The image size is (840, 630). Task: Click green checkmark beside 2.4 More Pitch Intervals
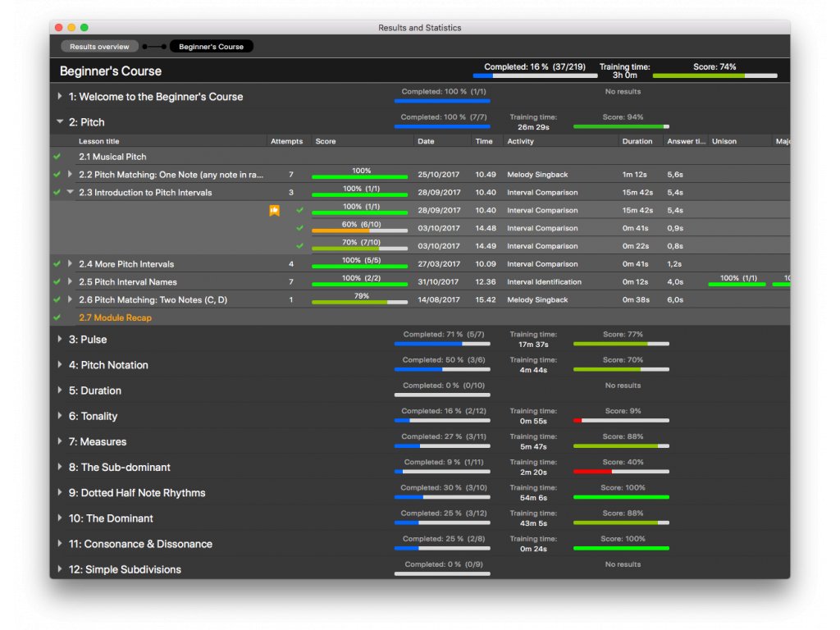pyautogui.click(x=57, y=264)
